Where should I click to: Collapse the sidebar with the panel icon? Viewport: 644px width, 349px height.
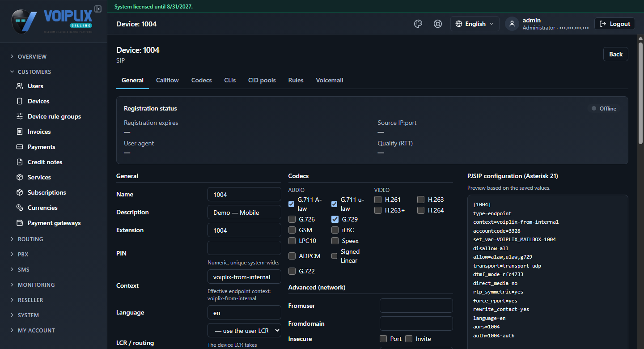(x=98, y=9)
